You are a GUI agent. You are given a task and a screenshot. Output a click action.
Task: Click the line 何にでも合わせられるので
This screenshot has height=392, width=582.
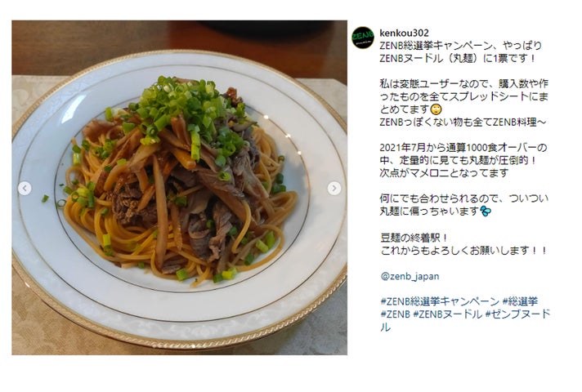463,198
